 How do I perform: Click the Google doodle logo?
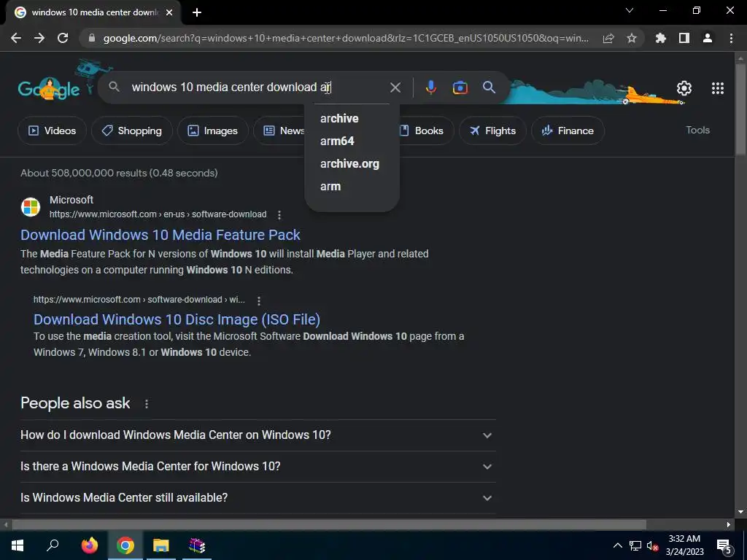(x=49, y=88)
